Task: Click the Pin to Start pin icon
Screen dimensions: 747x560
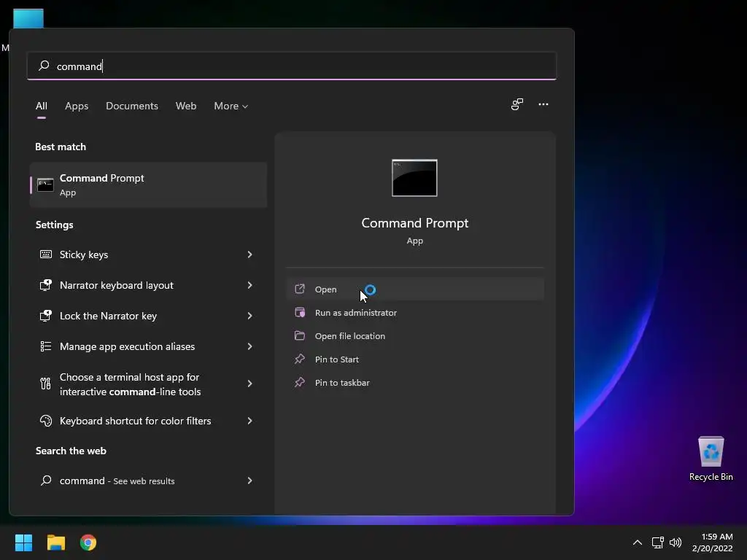Action: (300, 359)
